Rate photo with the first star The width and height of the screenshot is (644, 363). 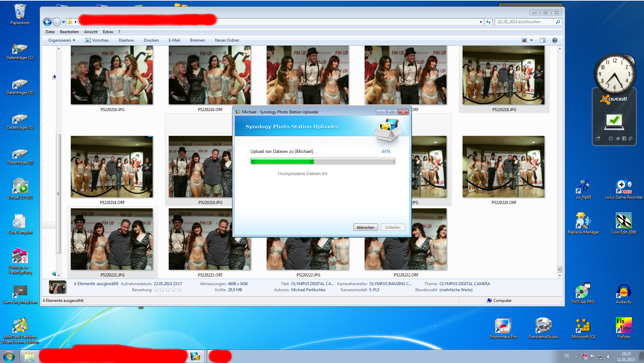click(x=156, y=290)
